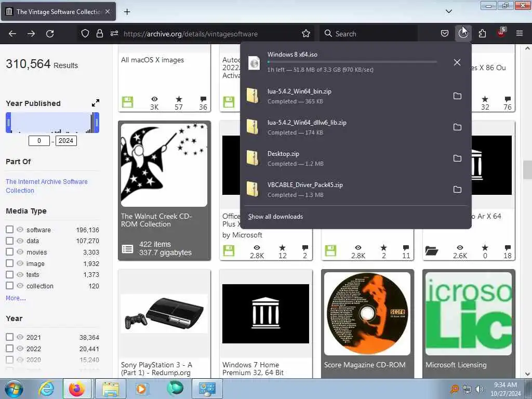Bookmark this page with the star icon

(x=305, y=34)
